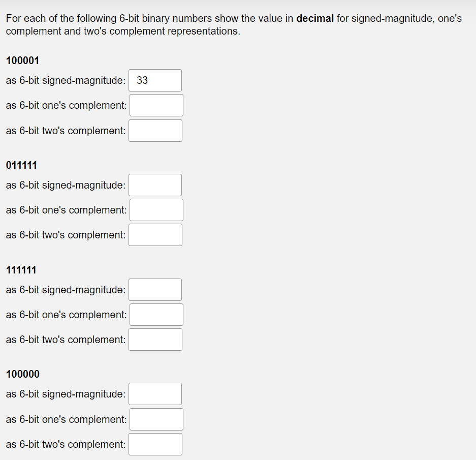Click one's complement field under 100001

tap(156, 105)
